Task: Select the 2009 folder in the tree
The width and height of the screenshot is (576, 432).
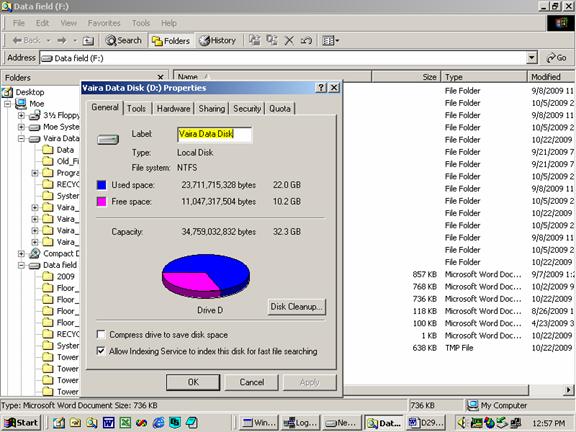Action: point(58,277)
